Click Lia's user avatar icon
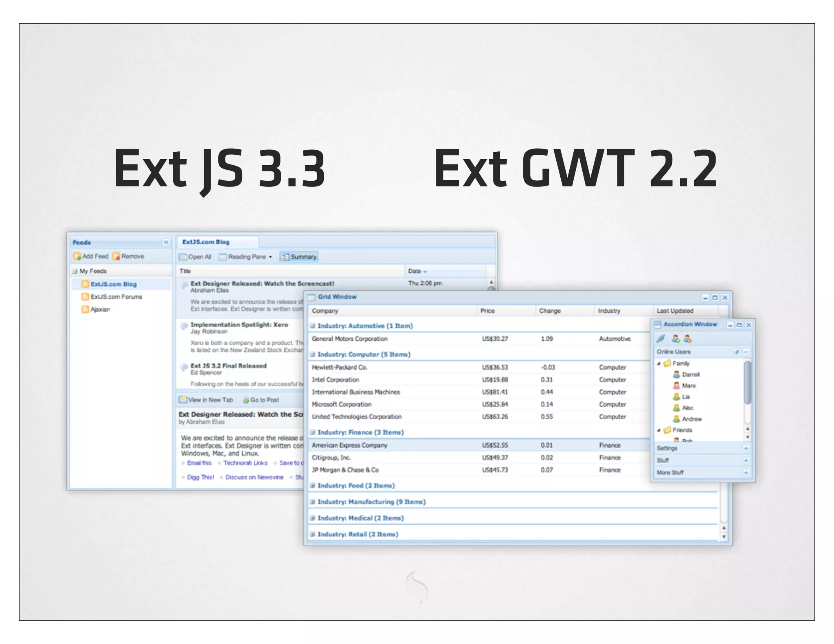Screen dimensions: 834x644 [x=676, y=396]
